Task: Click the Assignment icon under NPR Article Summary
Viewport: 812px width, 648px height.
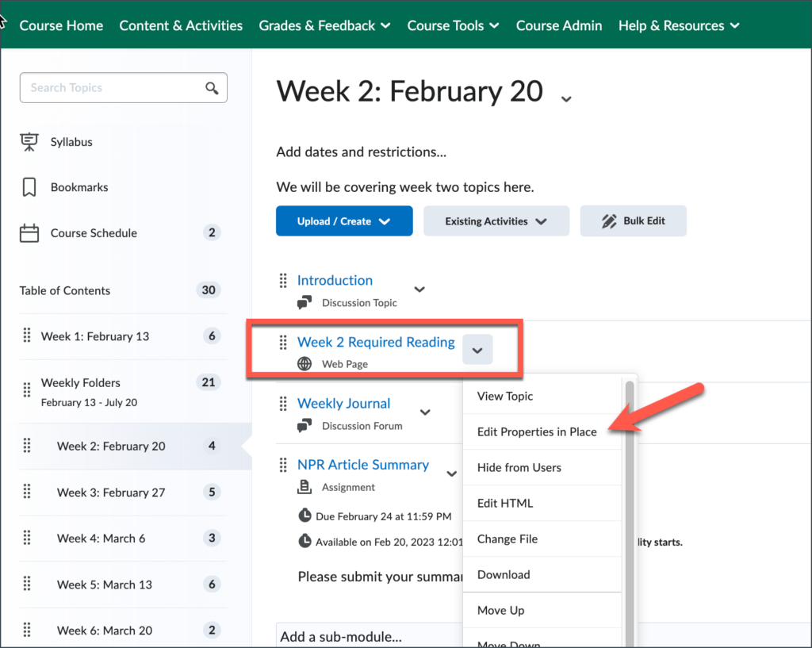Action: [304, 487]
